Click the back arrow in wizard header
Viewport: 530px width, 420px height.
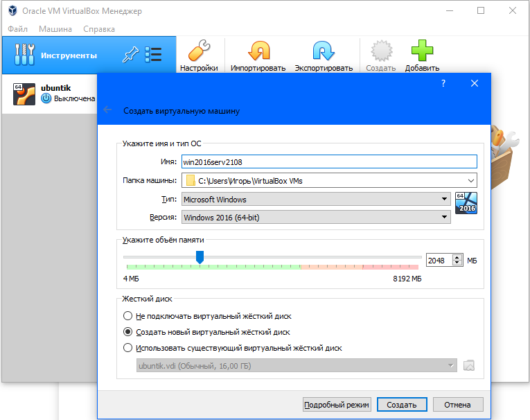pyautogui.click(x=107, y=110)
